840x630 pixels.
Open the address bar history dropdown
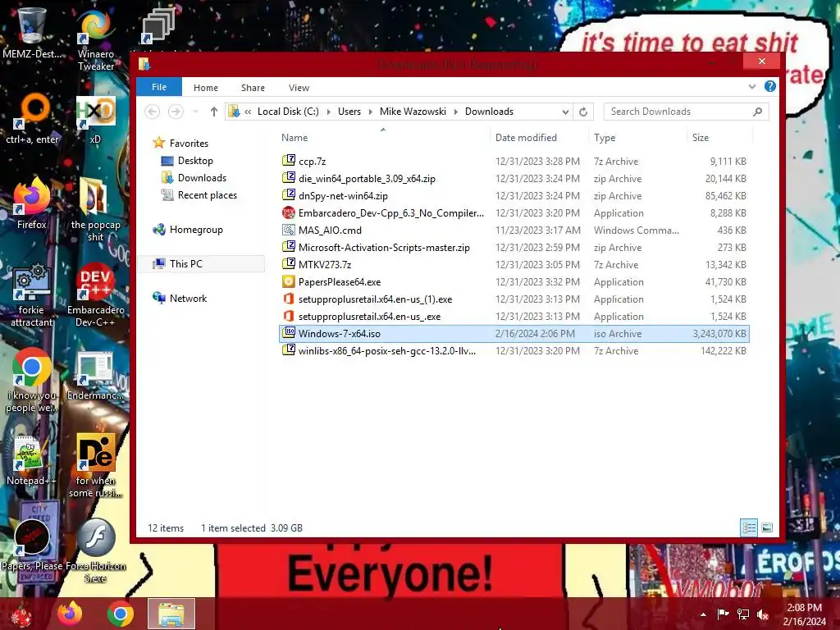coord(565,112)
